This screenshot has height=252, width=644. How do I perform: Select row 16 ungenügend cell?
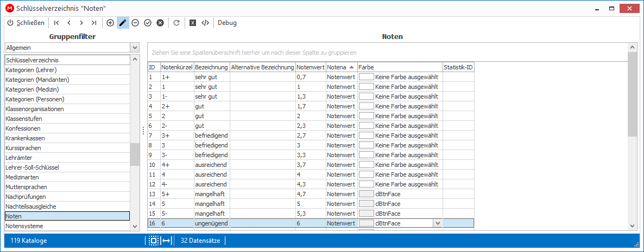(x=212, y=223)
